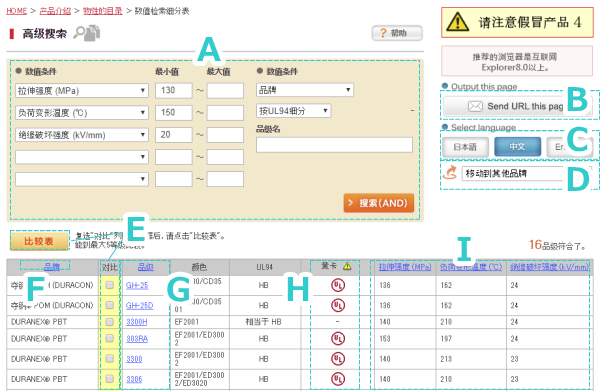Click minimum value field containing 130
This screenshot has width=600, height=391.
[x=174, y=91]
